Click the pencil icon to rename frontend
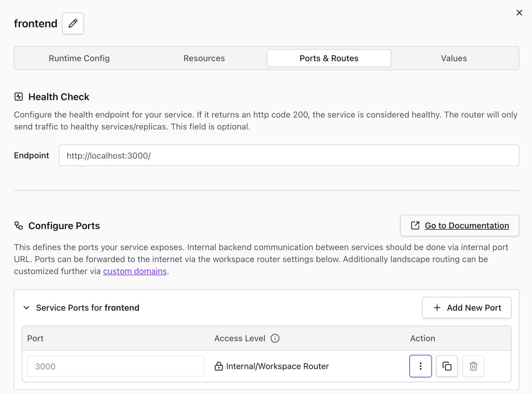This screenshot has width=532, height=394. pos(73,23)
